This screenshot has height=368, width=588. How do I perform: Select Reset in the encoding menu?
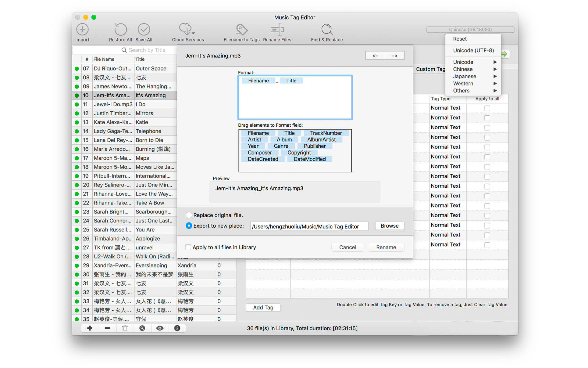click(x=460, y=39)
